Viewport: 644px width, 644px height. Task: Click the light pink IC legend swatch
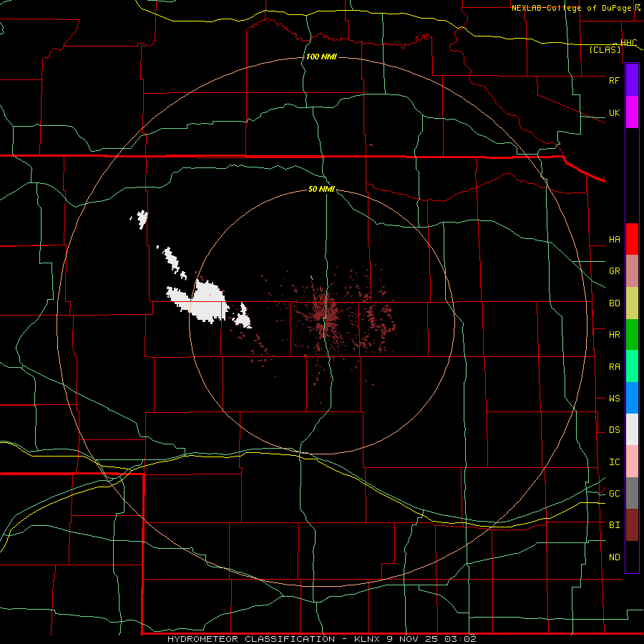click(632, 462)
